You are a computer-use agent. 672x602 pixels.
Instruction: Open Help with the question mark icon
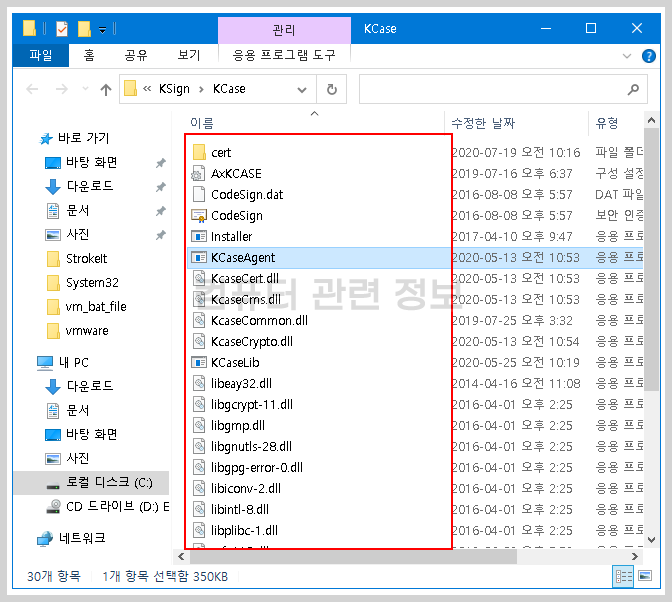click(x=649, y=56)
